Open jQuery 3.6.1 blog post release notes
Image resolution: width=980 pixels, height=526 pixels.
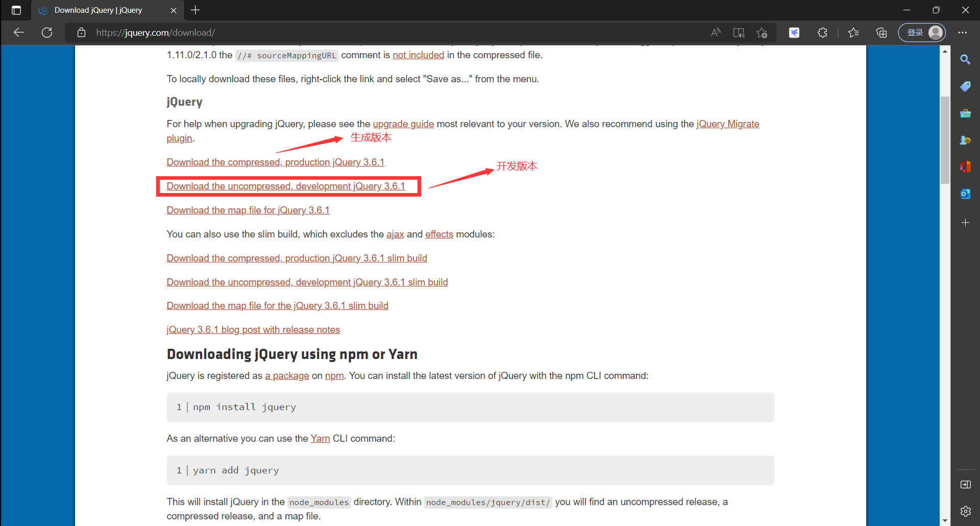coord(253,330)
